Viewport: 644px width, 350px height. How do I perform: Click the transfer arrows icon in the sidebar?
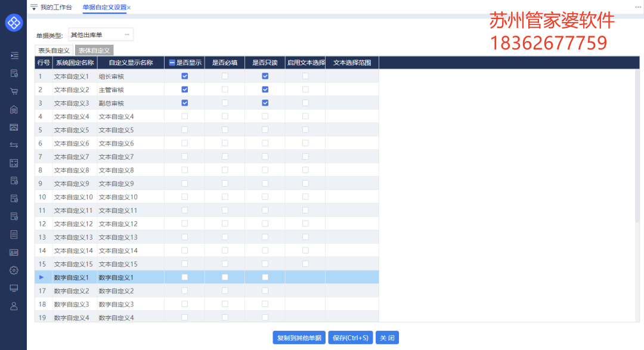coord(14,144)
